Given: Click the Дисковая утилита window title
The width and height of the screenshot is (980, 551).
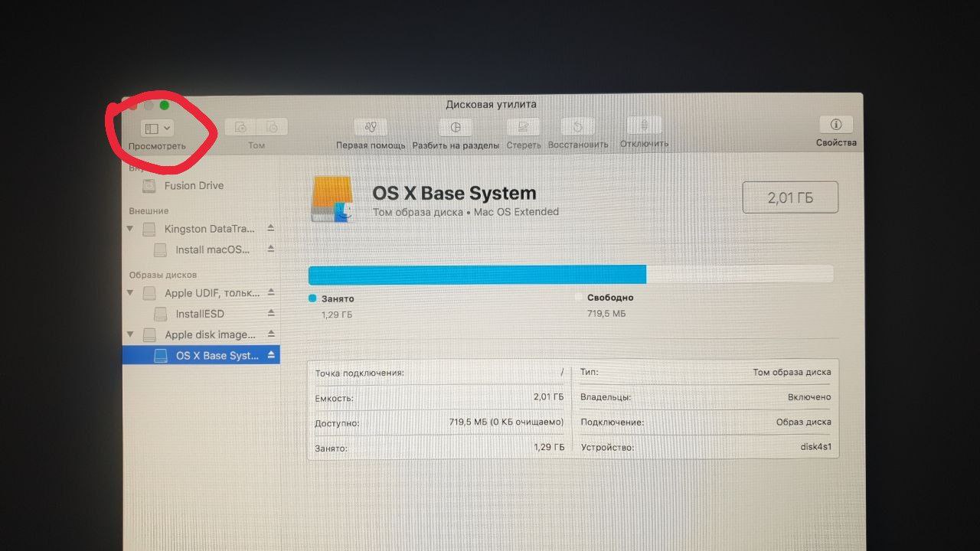Looking at the screenshot, I should pos(491,104).
